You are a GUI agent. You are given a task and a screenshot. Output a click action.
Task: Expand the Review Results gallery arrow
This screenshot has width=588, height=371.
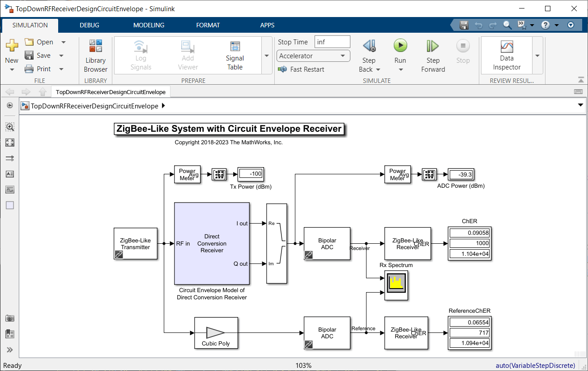tap(537, 56)
